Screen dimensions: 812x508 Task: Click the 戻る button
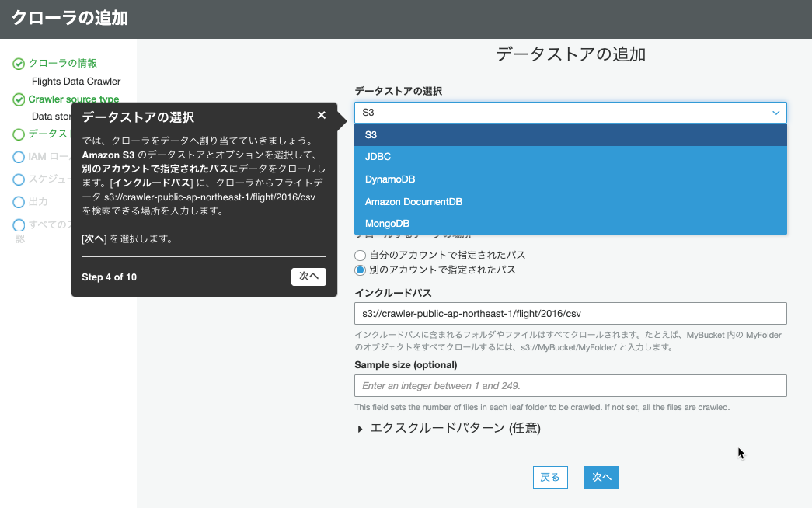coord(550,477)
